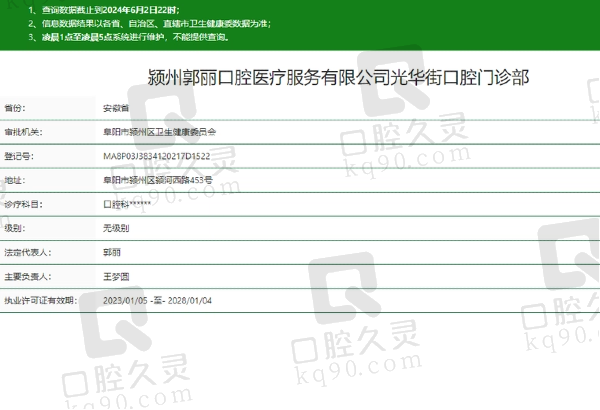Click registration number MA8P03J3834120217D1522
Image resolution: width=600 pixels, height=410 pixels.
point(157,156)
